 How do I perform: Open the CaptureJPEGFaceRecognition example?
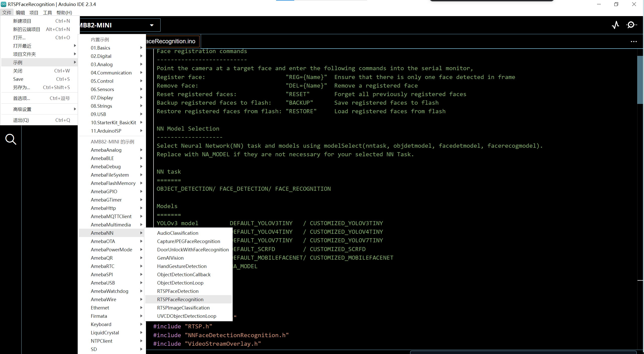(189, 241)
